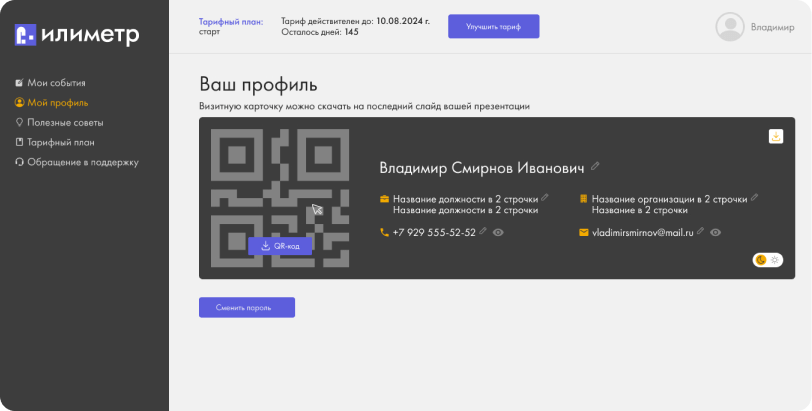Toggle email visibility eye icon
This screenshot has height=411, width=812.
pyautogui.click(x=715, y=232)
